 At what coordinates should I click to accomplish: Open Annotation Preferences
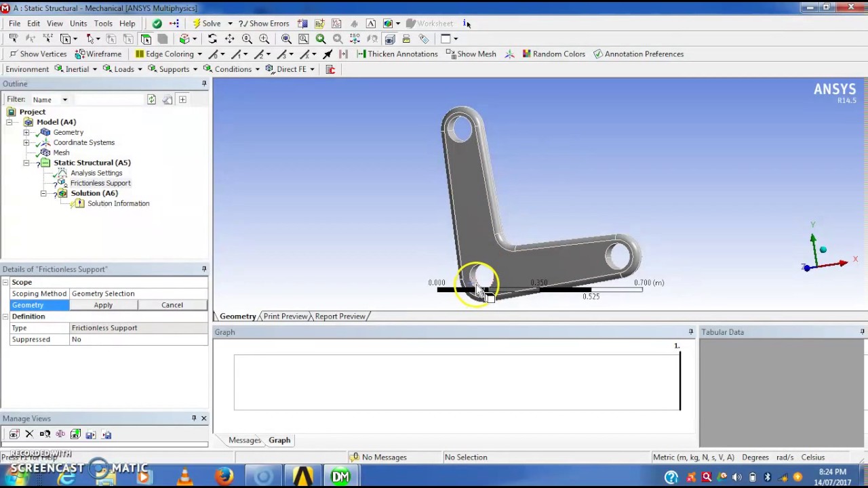(638, 54)
